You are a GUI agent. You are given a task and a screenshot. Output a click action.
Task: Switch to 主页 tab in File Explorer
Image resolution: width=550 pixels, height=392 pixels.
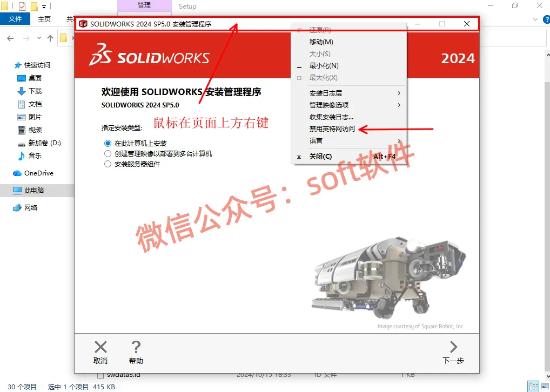pos(44,19)
